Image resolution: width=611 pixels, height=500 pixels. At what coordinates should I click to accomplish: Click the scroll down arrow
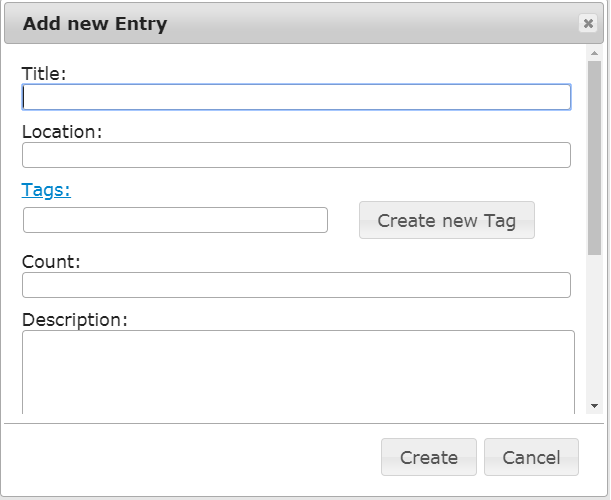coord(594,405)
